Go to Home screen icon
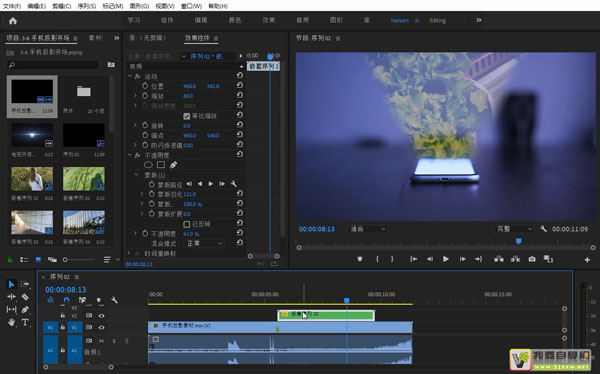The width and height of the screenshot is (600, 374). (13, 21)
